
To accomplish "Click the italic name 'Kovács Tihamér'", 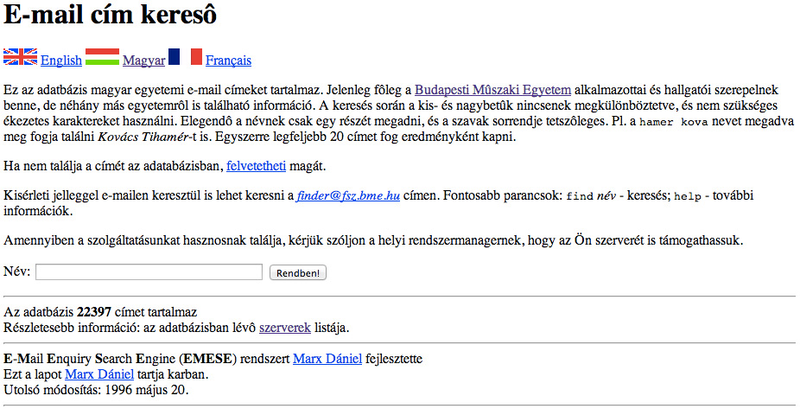I will [x=143, y=137].
